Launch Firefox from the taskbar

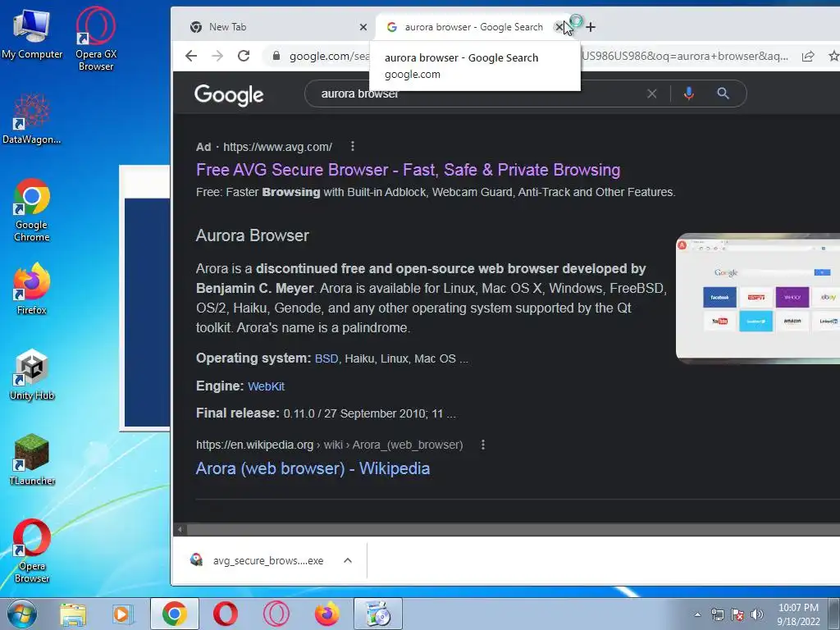(326, 614)
